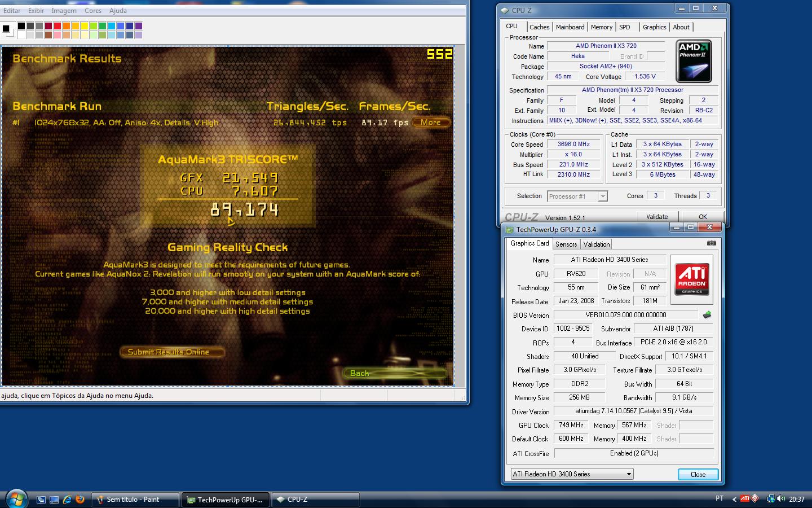812x508 pixels.
Task: Click the GPU-Z title bar icon
Action: 510,230
